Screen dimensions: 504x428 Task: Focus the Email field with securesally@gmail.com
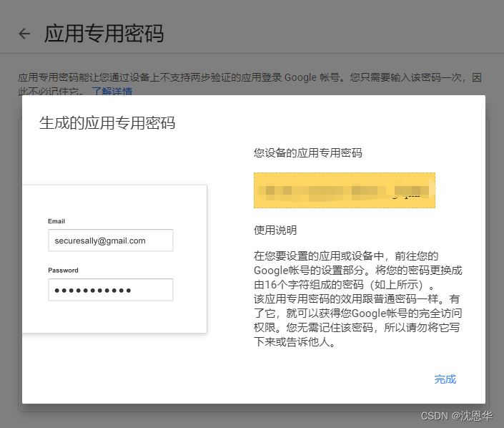pos(111,240)
